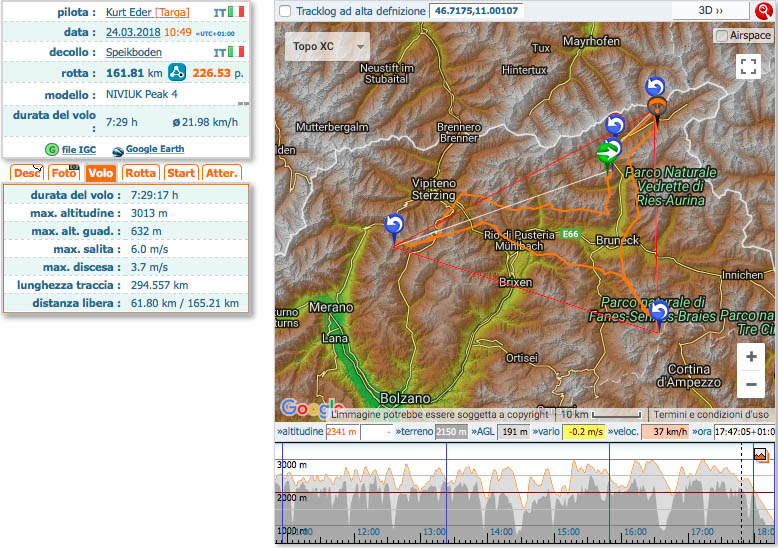This screenshot has height=548, width=778.
Task: Click the red search magnifier icon
Action: (765, 11)
